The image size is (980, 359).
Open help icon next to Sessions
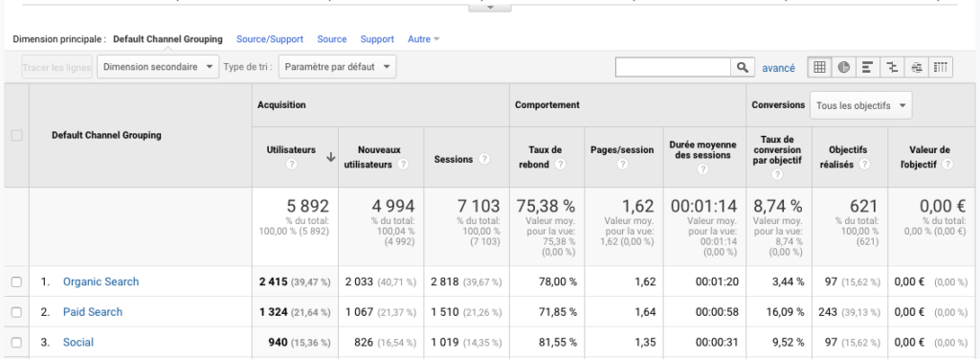485,160
